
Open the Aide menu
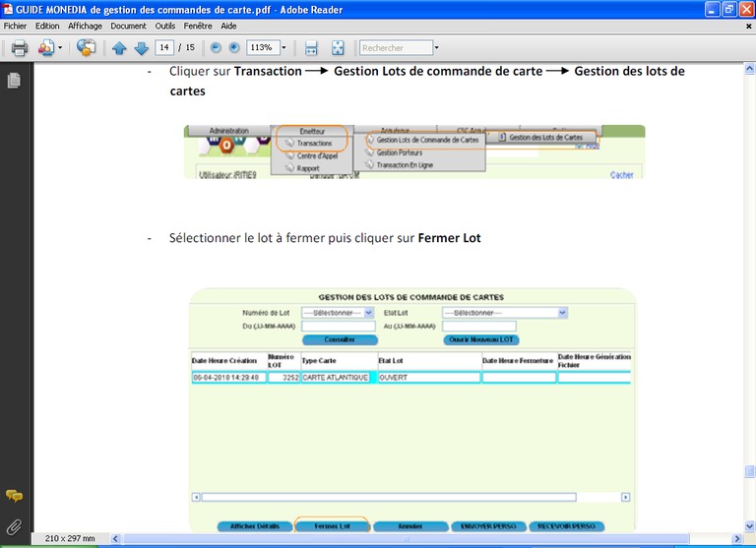(x=228, y=26)
